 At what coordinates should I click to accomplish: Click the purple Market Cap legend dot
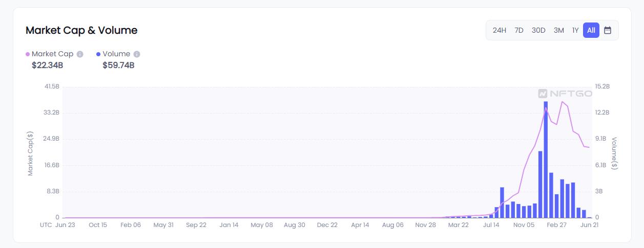[28, 54]
